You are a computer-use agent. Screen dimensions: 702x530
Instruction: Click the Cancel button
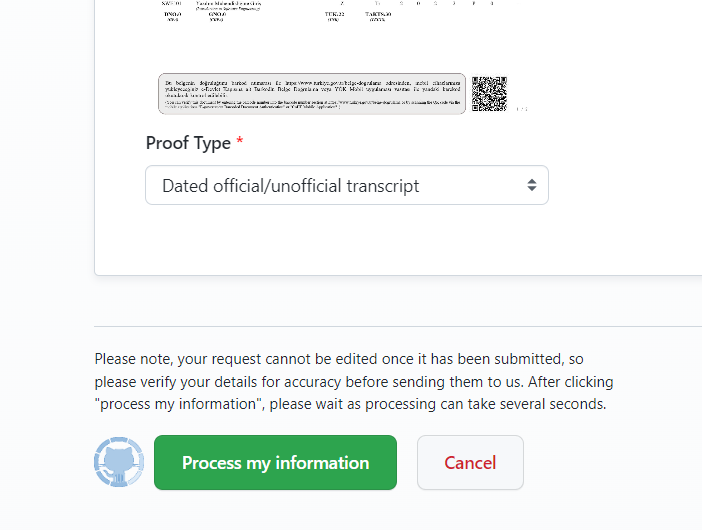(x=470, y=462)
